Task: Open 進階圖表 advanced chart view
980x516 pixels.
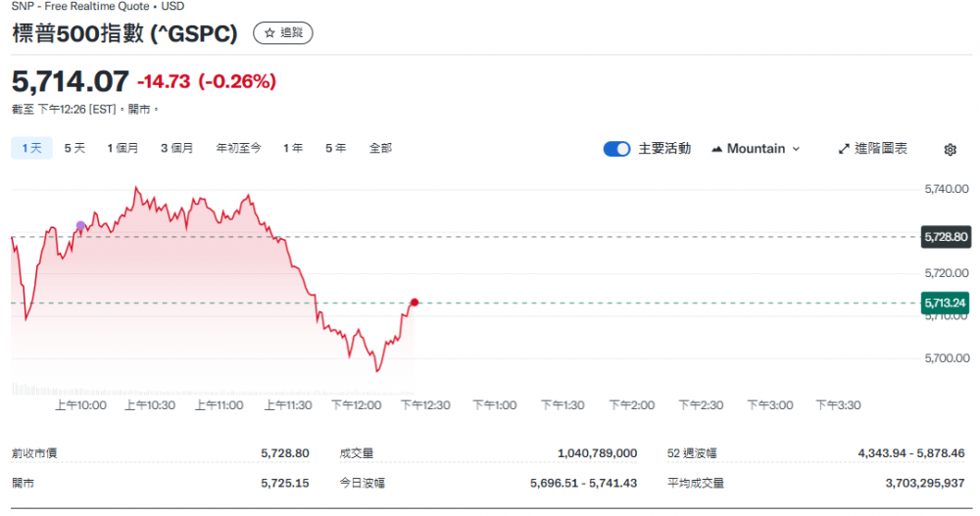Action: (873, 149)
